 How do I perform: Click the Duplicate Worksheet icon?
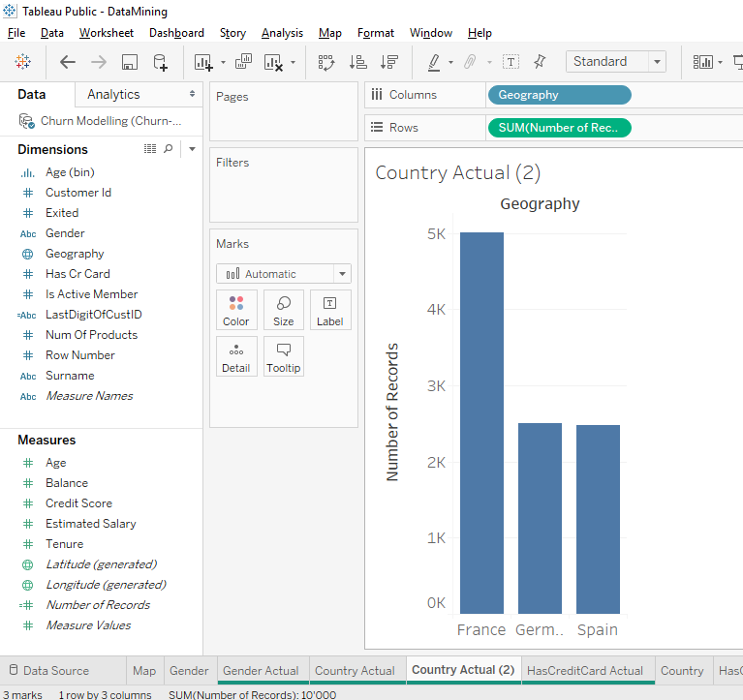(243, 62)
